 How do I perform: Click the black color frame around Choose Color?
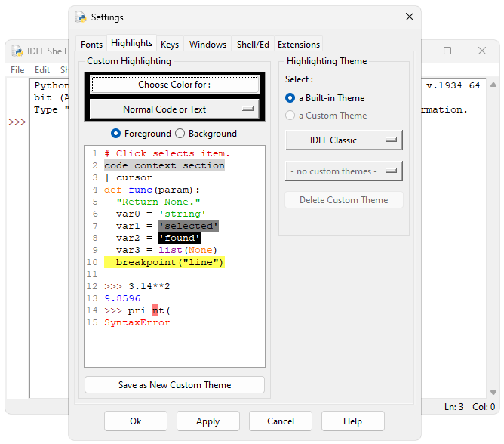pyautogui.click(x=174, y=97)
